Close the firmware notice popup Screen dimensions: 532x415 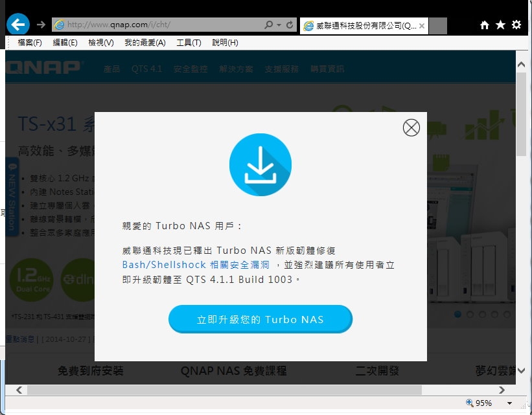coord(411,128)
